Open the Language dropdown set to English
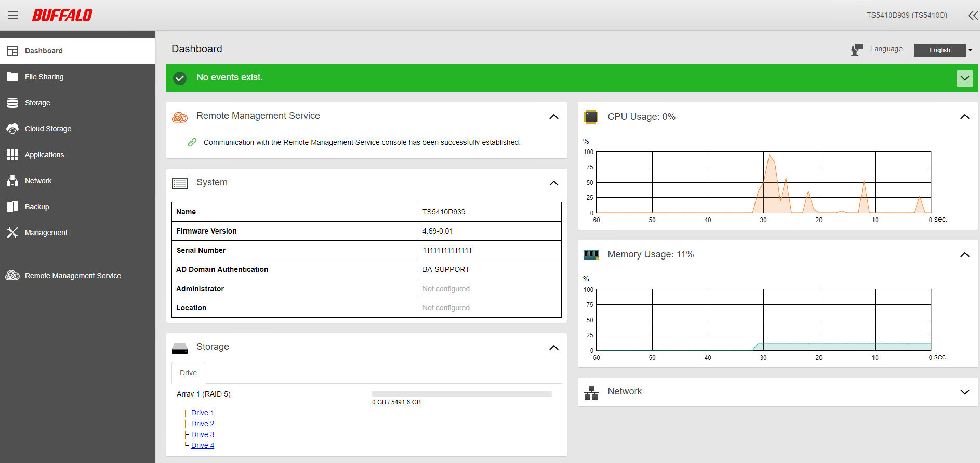The height and width of the screenshot is (463, 980). [943, 50]
